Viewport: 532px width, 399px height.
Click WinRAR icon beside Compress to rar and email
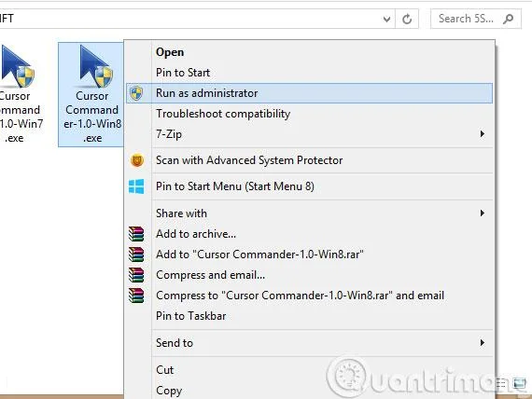pos(136,296)
